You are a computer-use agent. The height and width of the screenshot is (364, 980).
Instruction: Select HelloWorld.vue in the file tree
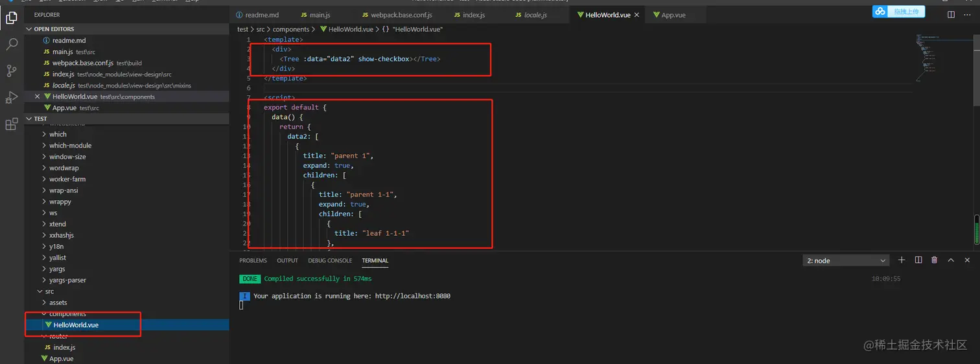tap(127, 325)
